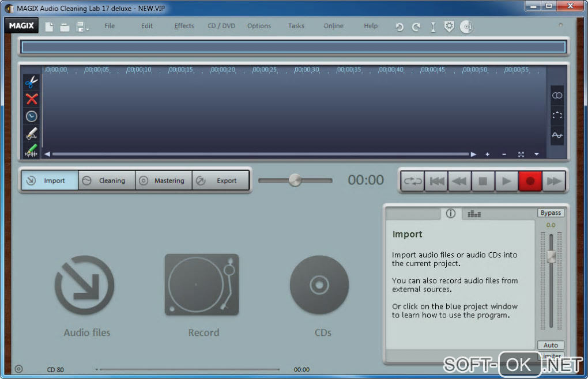588x379 pixels.
Task: Create a new project with the blank page icon
Action: (x=49, y=26)
